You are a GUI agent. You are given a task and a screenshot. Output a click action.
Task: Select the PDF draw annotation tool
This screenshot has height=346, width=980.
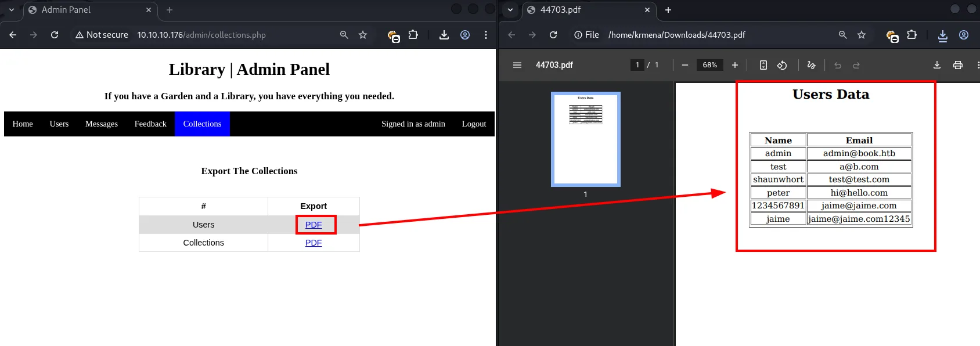click(812, 65)
